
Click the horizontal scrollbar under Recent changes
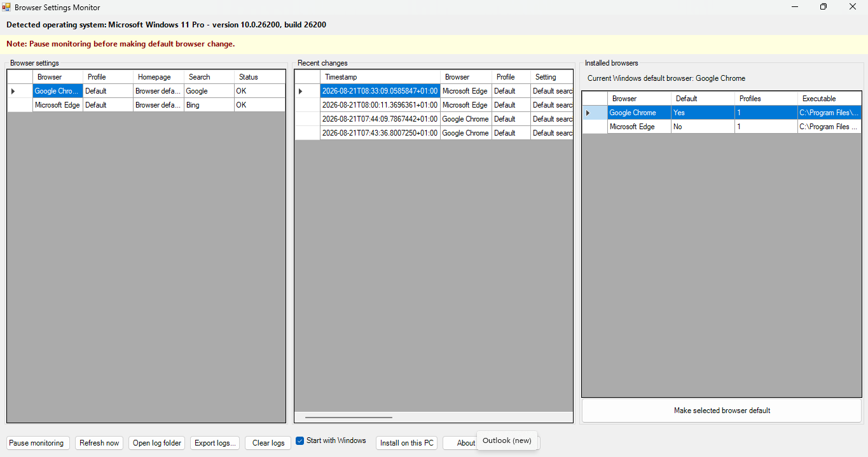[348, 418]
